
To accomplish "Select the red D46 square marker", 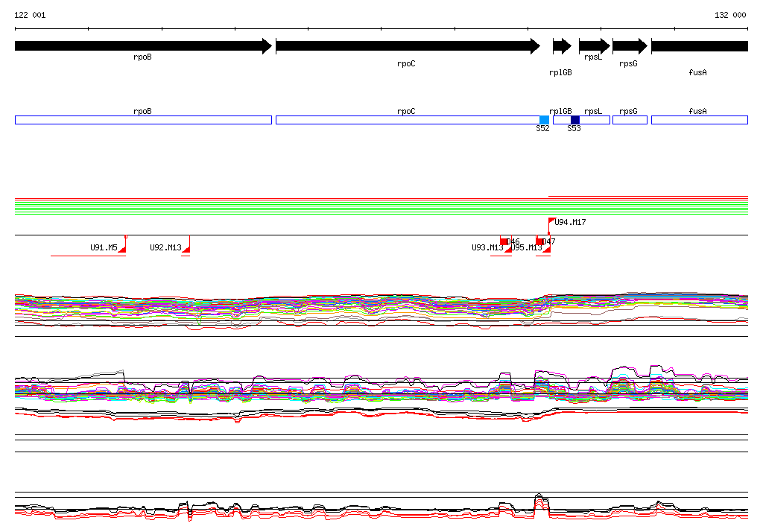I will click(504, 242).
